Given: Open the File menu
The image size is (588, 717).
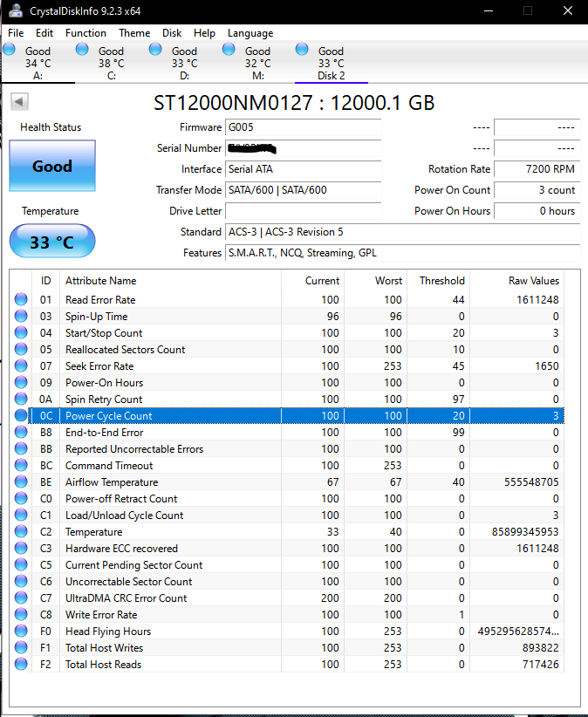Looking at the screenshot, I should pos(16,33).
